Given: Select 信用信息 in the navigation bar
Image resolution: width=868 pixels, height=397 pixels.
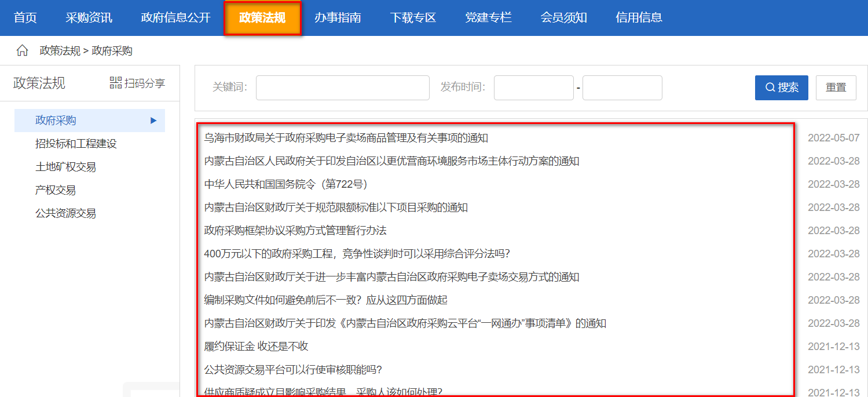Looking at the screenshot, I should (x=639, y=17).
